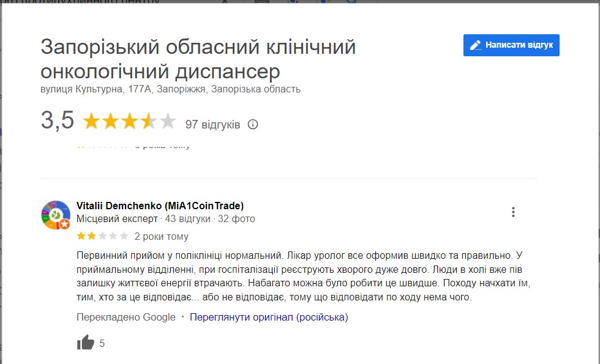Click the large 3,5 rating number
Screen dimensions: 600x364
click(58, 121)
